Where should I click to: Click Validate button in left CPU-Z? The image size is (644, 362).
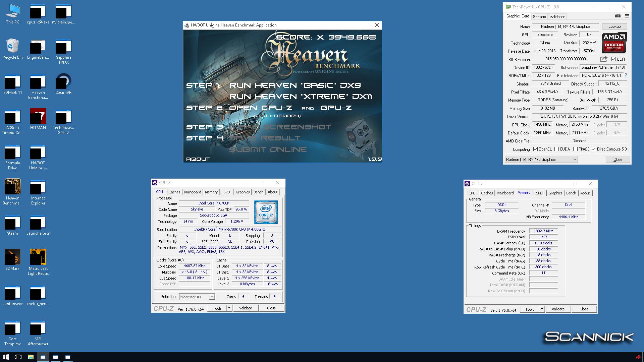tap(246, 308)
